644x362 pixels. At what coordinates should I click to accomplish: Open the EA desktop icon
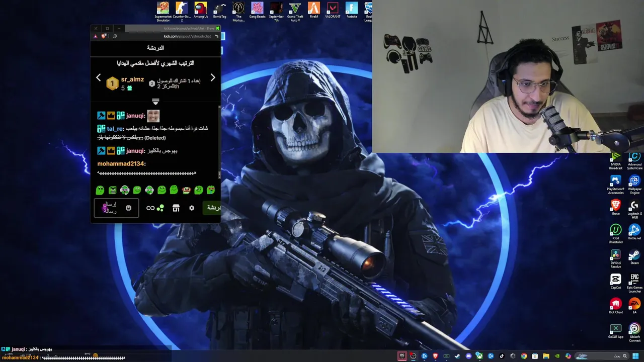pos(634,306)
